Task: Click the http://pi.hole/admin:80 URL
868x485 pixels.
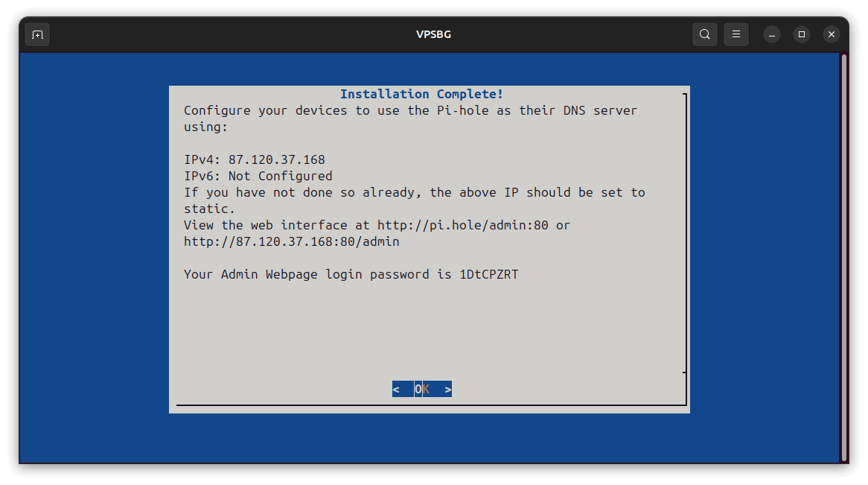Action: [x=463, y=225]
